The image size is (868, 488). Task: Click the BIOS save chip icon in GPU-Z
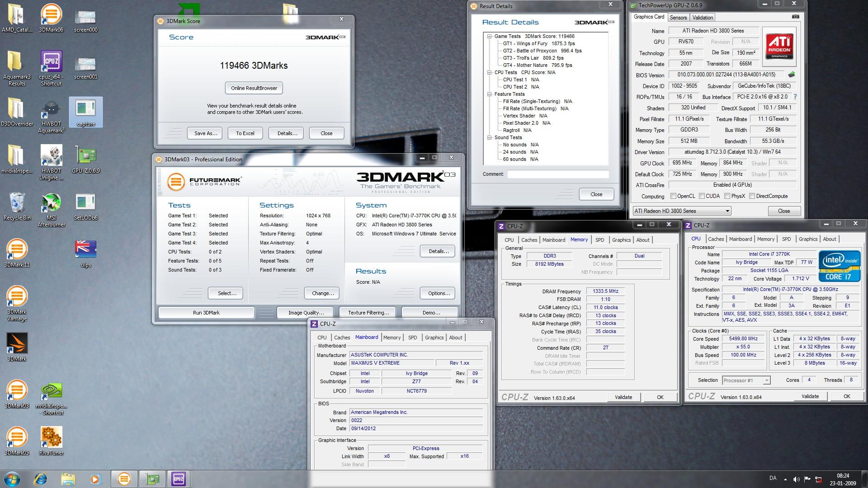[791, 75]
